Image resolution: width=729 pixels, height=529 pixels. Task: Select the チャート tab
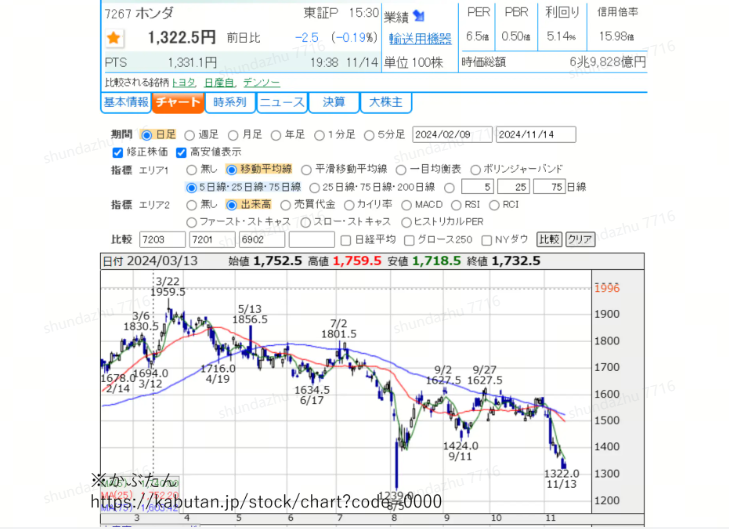[178, 102]
